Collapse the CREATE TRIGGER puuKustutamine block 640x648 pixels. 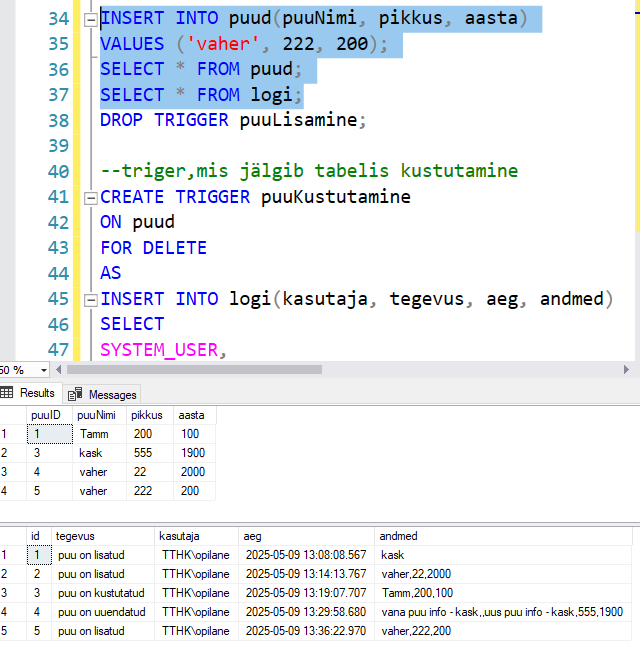point(90,197)
